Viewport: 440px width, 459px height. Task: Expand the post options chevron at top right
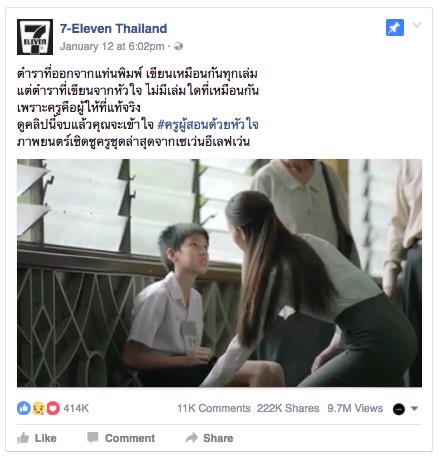pyautogui.click(x=417, y=25)
